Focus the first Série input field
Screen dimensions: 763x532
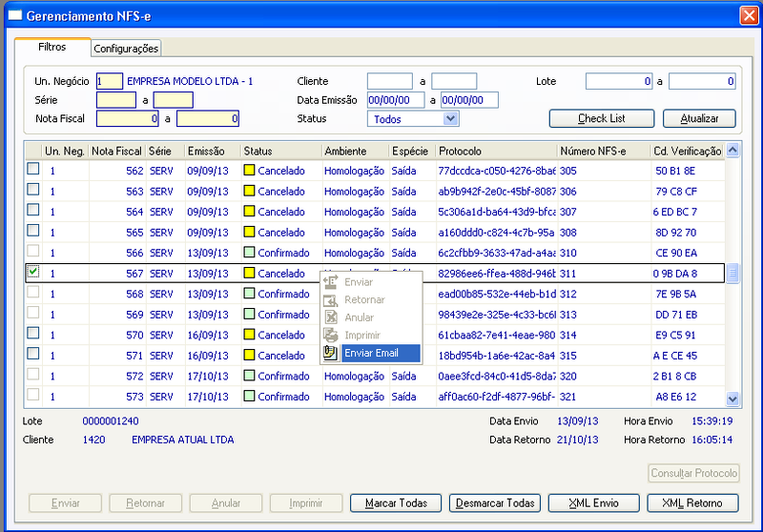coord(116,100)
